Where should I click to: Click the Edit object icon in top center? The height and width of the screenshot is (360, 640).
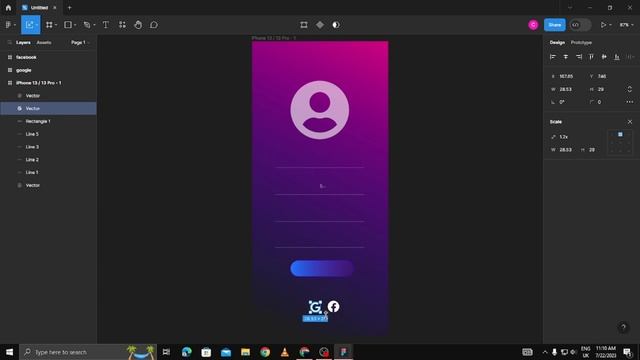click(x=304, y=25)
